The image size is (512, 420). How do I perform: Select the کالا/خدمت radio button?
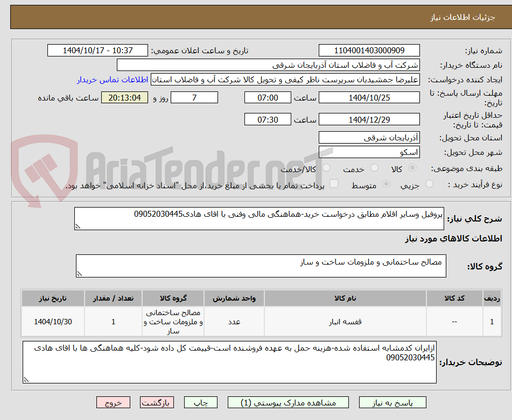click(x=326, y=168)
